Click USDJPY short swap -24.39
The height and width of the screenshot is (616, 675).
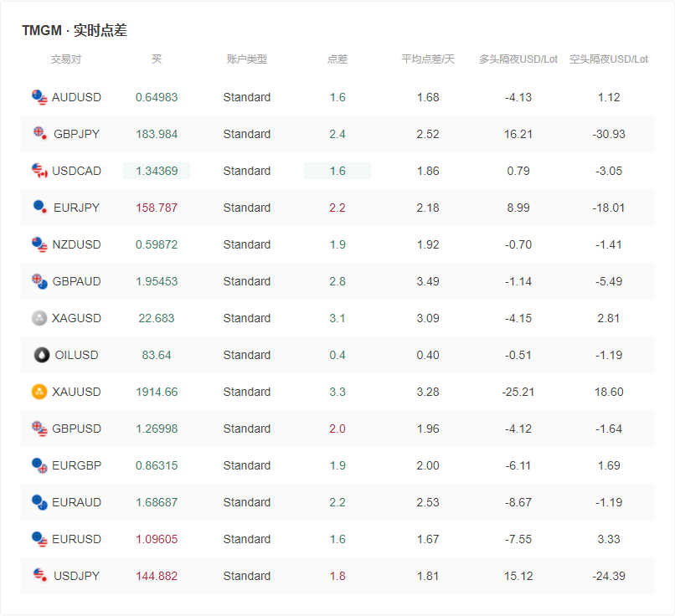click(x=609, y=576)
